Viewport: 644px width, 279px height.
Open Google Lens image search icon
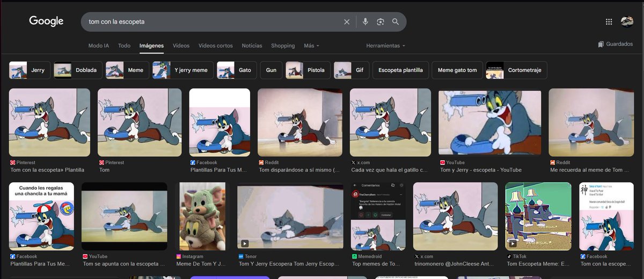point(380,22)
